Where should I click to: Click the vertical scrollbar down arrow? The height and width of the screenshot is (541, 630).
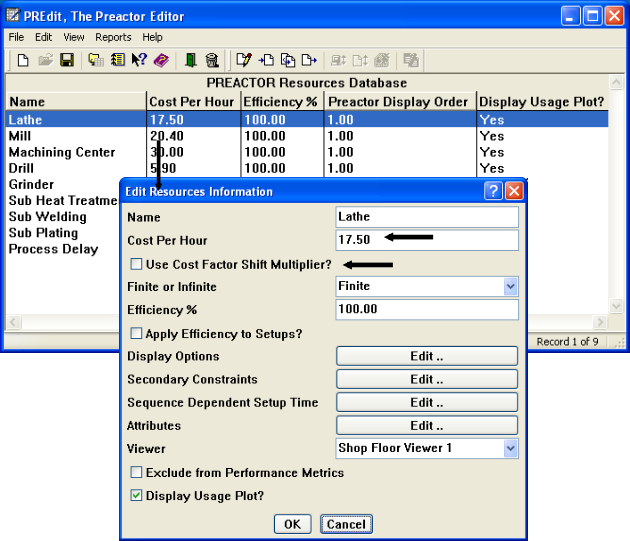616,306
